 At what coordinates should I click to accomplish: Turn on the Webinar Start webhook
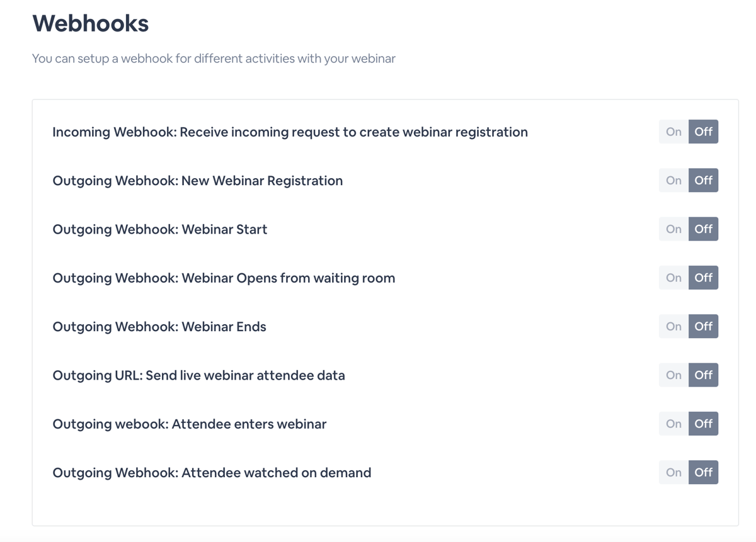point(673,229)
